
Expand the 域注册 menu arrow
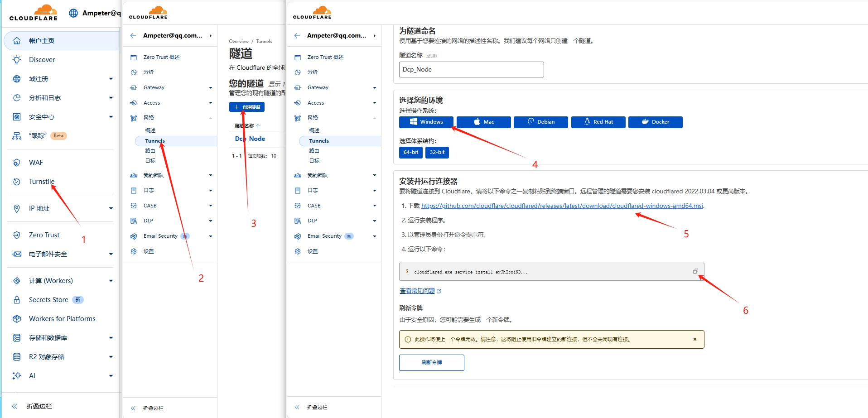coord(111,79)
